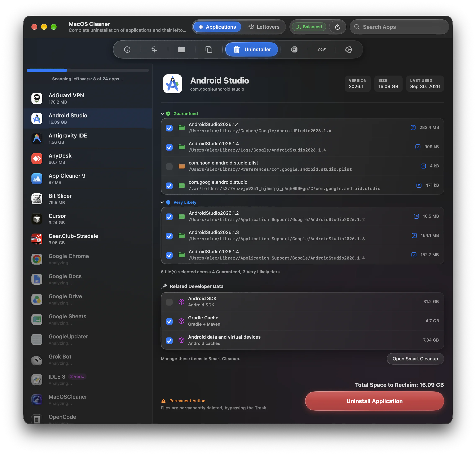Click the Uninstall Application button
Image resolution: width=476 pixels, height=455 pixels.
click(x=374, y=401)
